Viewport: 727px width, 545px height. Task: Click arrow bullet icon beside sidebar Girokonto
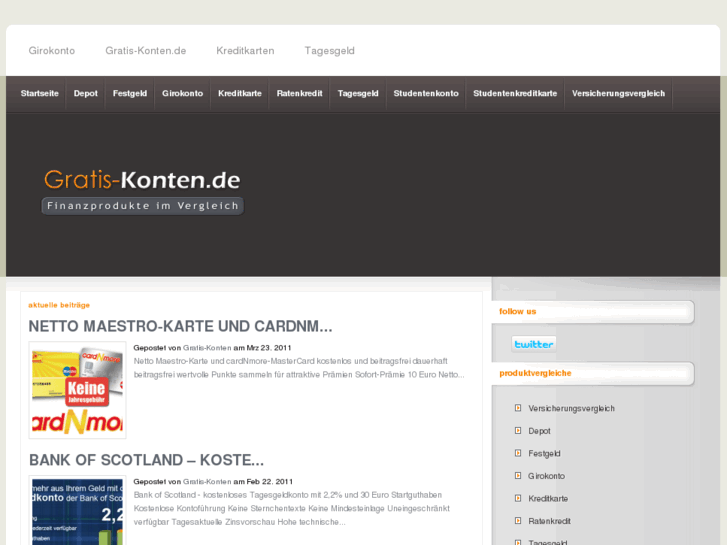518,476
